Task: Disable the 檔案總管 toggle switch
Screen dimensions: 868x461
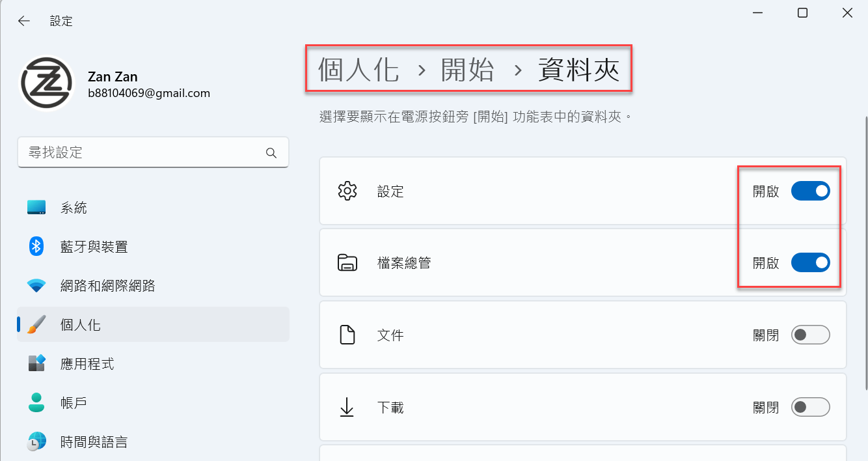Action: 810,263
